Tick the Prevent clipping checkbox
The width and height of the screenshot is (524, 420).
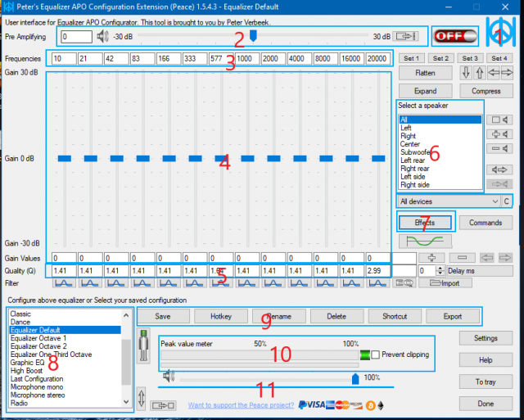point(376,355)
